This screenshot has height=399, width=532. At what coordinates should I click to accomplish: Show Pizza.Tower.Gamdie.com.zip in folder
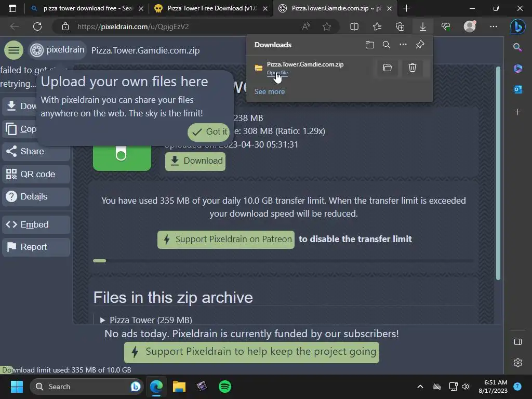[388, 68]
